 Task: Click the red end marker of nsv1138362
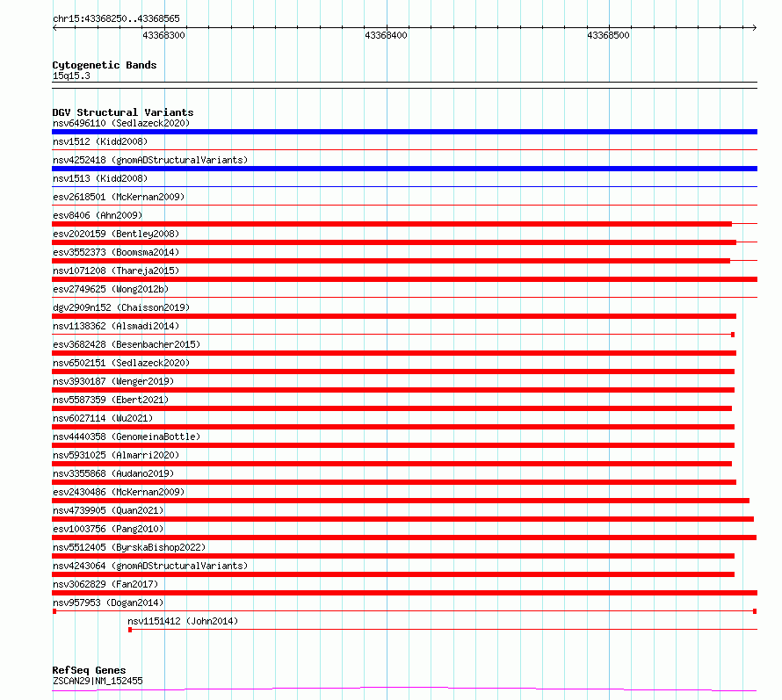pos(733,335)
